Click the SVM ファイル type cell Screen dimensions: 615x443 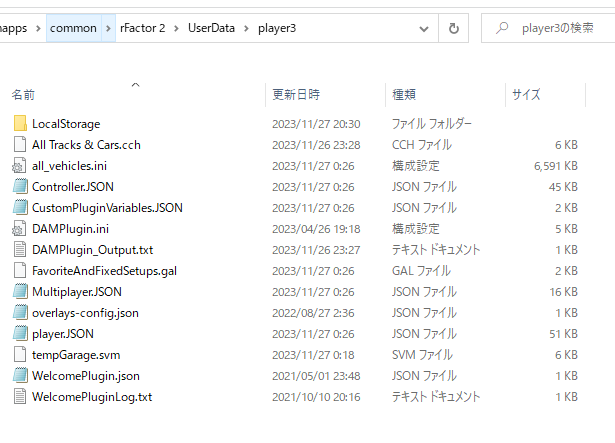tap(422, 355)
